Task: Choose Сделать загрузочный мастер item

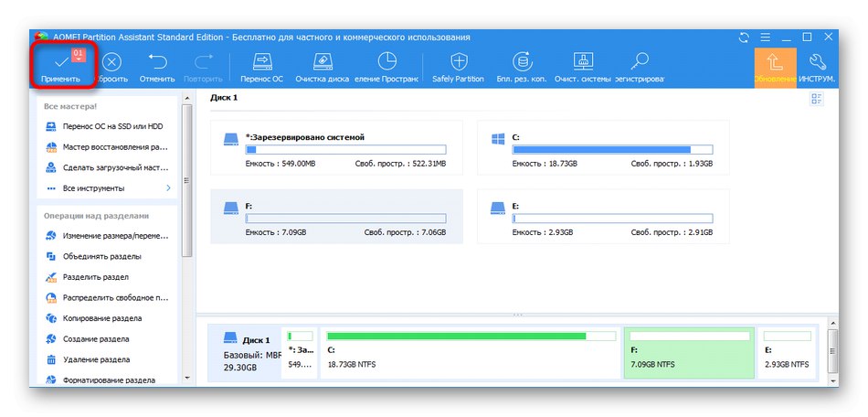Action: pos(107,167)
